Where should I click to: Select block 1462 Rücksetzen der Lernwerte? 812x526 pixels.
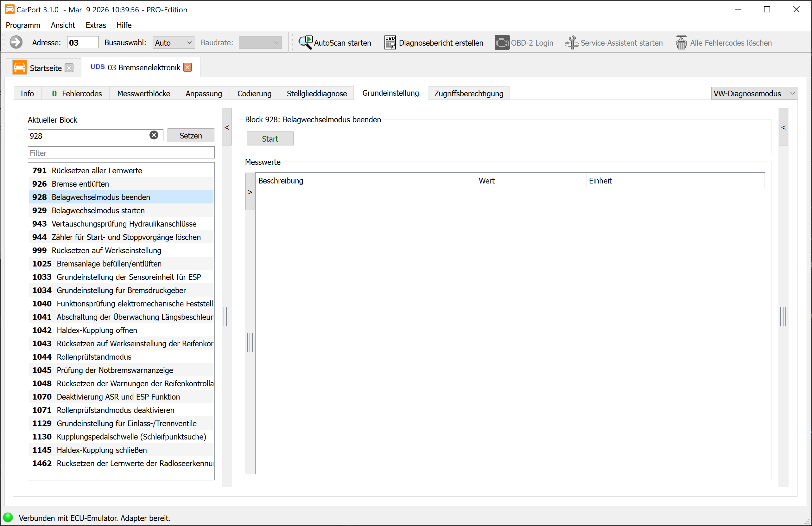click(x=121, y=463)
